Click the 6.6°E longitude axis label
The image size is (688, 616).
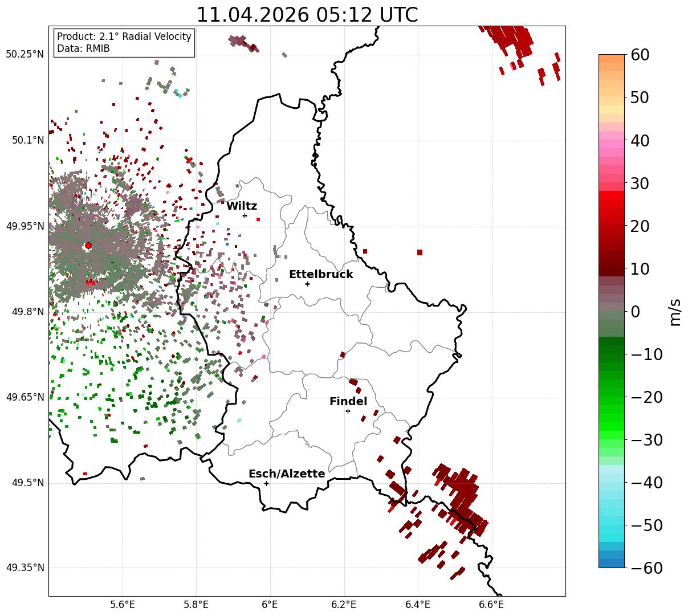pos(491,605)
